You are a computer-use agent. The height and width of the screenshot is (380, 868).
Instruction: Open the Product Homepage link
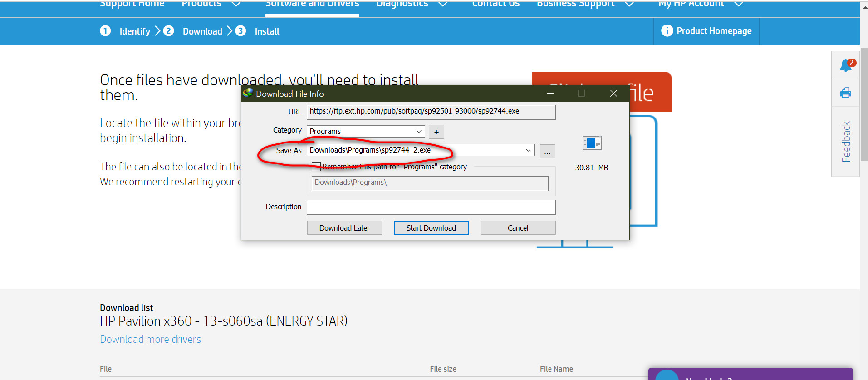[x=714, y=31]
